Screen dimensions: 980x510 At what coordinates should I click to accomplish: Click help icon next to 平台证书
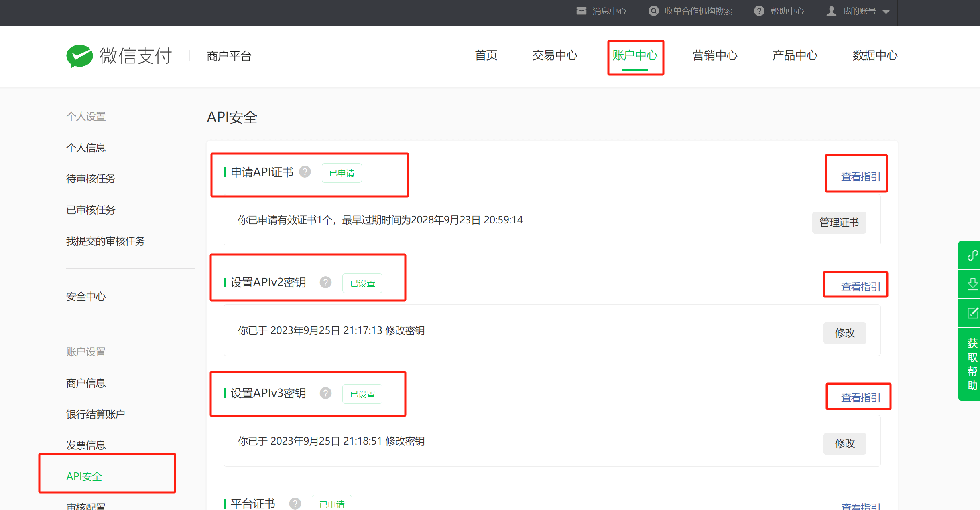295,504
